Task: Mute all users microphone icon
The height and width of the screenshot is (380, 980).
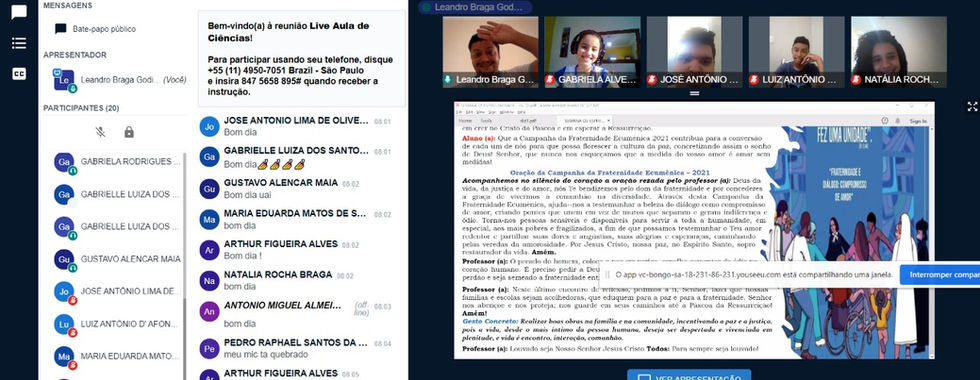Action: point(100,132)
